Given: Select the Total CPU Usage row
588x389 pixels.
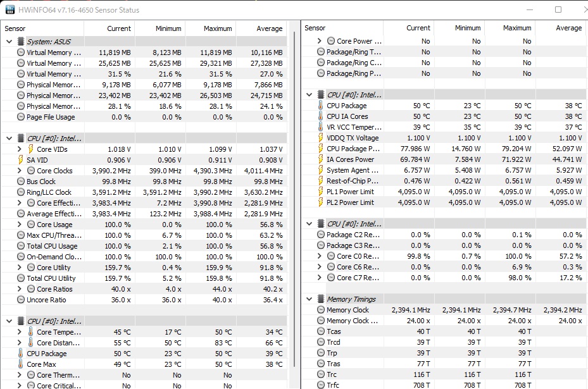Looking at the screenshot, I should point(144,246).
